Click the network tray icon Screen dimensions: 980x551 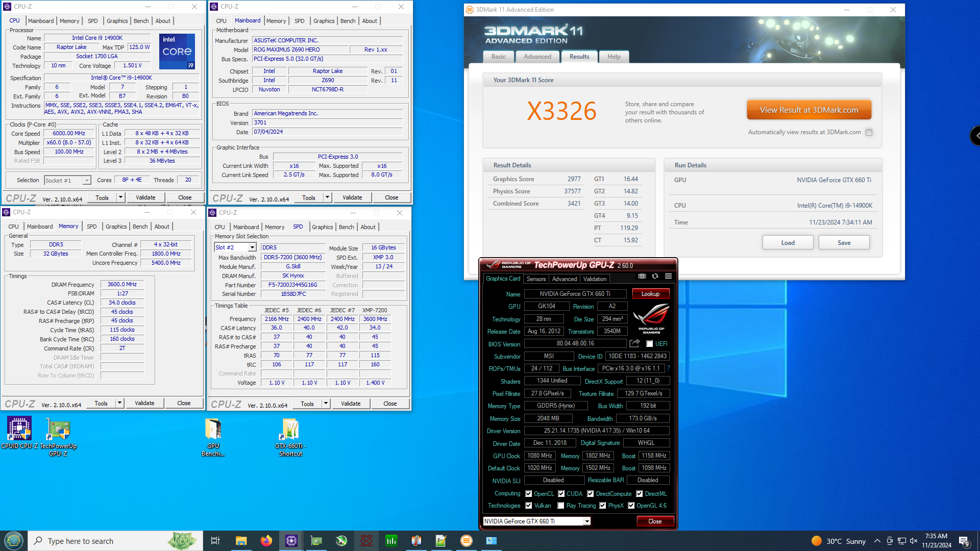point(902,541)
